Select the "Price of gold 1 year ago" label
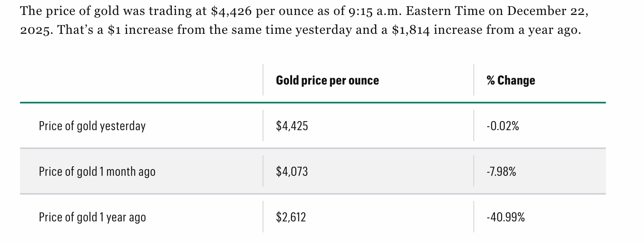 [x=92, y=217]
